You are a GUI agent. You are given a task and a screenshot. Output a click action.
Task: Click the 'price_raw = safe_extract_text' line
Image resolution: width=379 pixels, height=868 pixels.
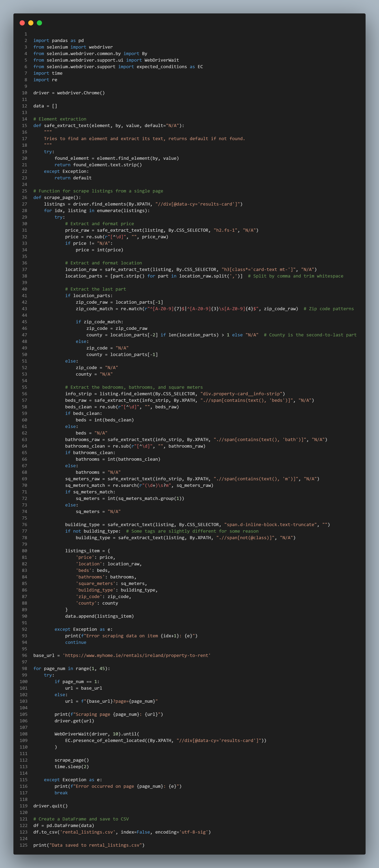point(162,230)
